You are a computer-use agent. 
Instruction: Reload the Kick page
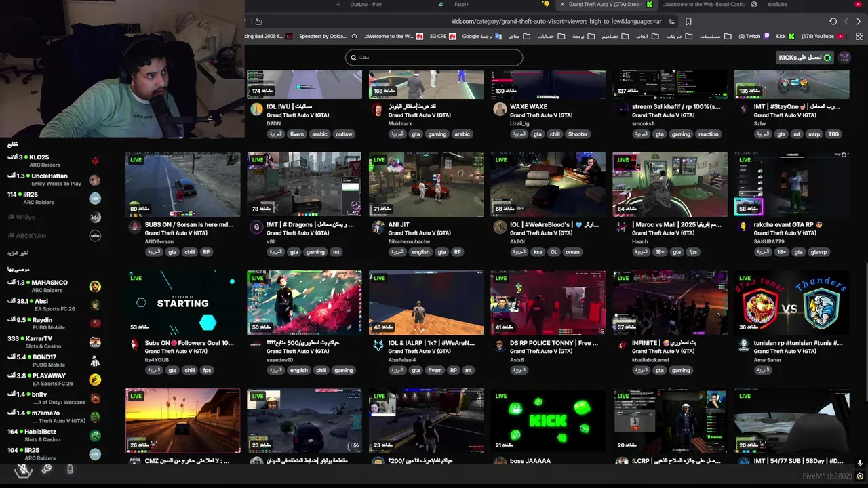[833, 22]
